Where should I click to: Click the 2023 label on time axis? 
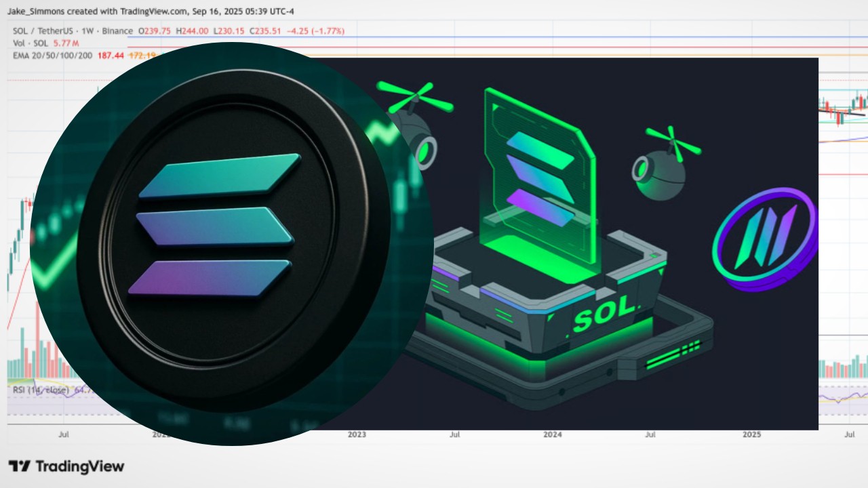coord(357,434)
